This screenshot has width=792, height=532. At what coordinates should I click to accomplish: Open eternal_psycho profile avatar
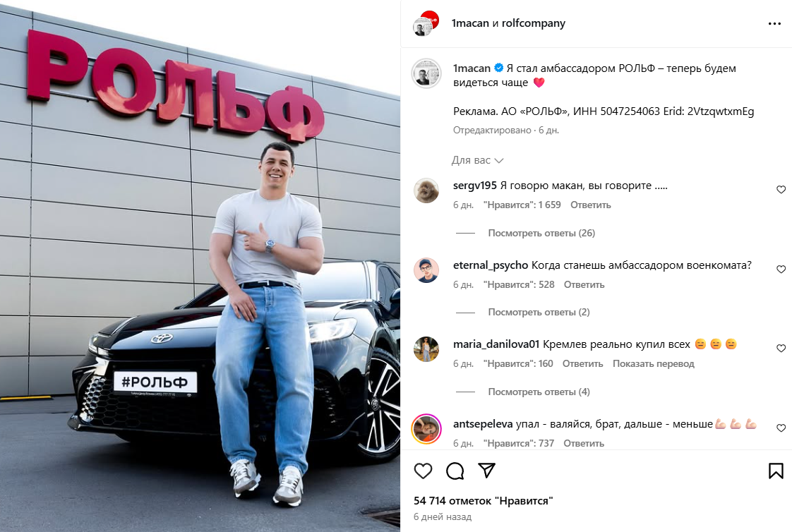click(x=426, y=270)
